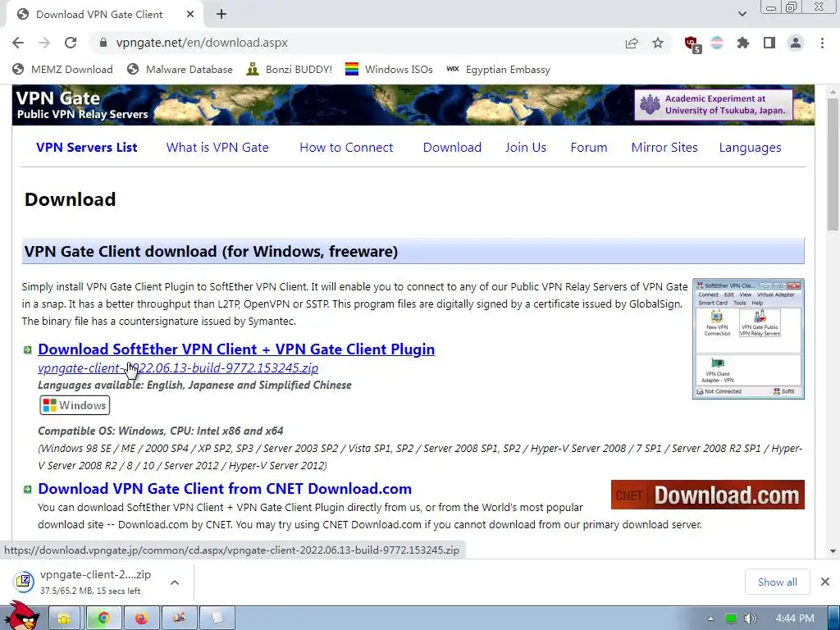
Task: Open the What is VPN Gate page
Action: pos(217,148)
